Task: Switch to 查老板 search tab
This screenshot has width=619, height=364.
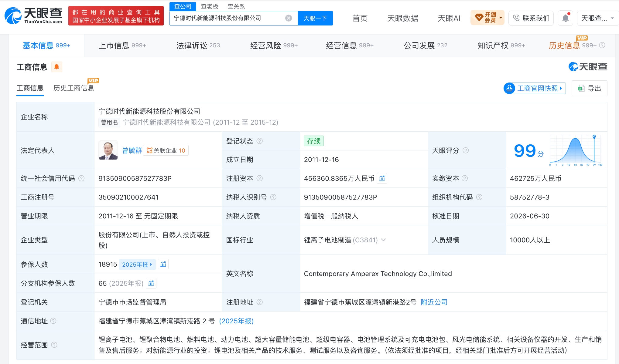Action: click(x=210, y=6)
